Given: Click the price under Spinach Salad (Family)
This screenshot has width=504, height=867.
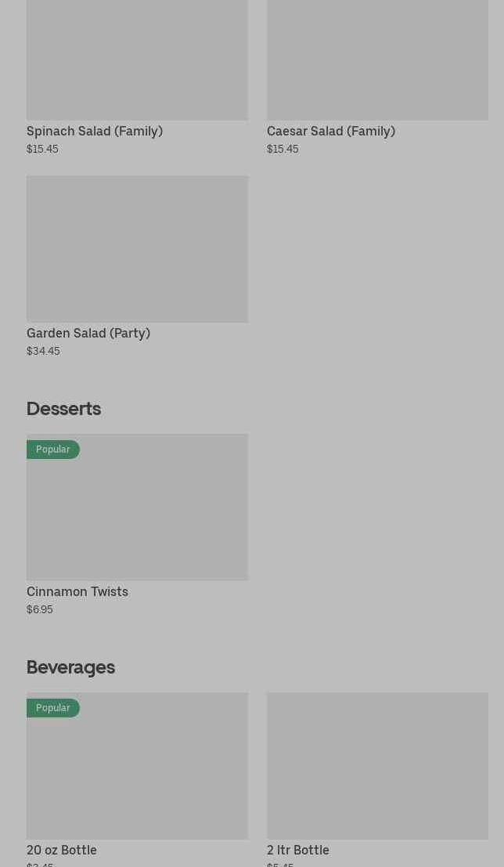Looking at the screenshot, I should click(42, 149).
